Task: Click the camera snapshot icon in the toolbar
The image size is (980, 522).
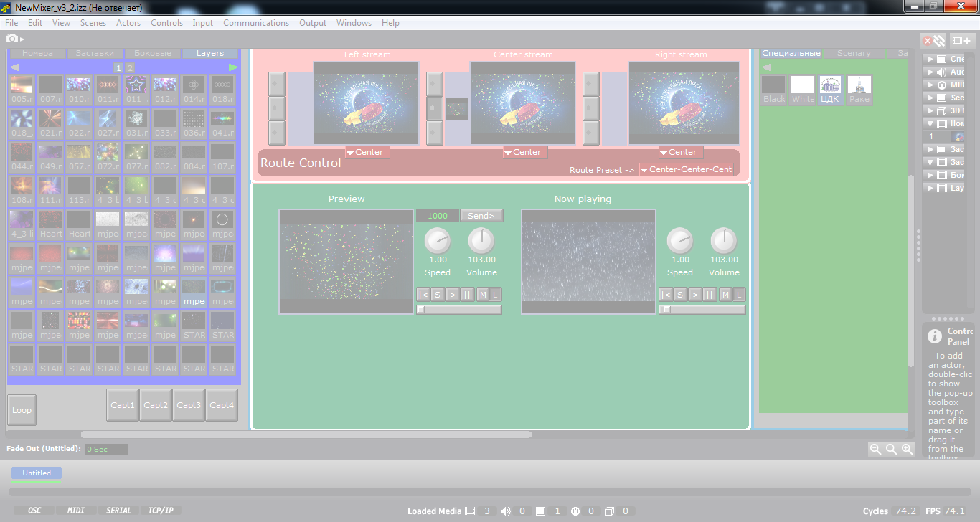Action: [12, 38]
